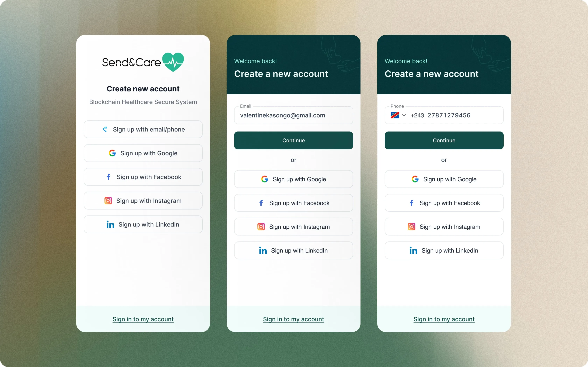Click the Google icon in the left card
The height and width of the screenshot is (367, 588).
[x=112, y=153]
